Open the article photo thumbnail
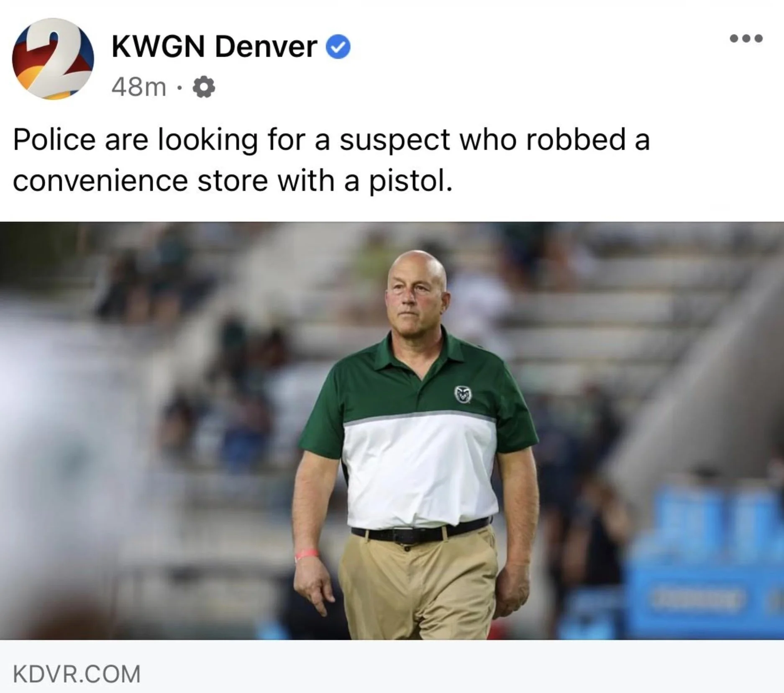This screenshot has width=784, height=693. tap(392, 430)
